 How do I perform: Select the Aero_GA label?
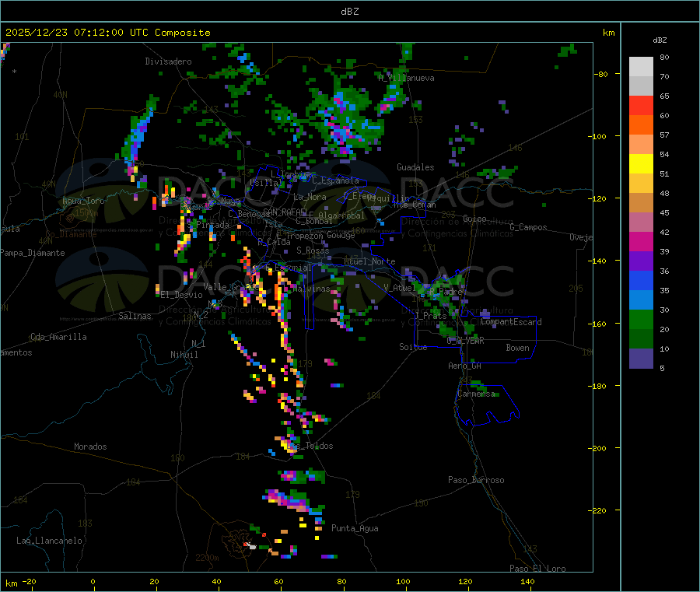[x=464, y=366]
